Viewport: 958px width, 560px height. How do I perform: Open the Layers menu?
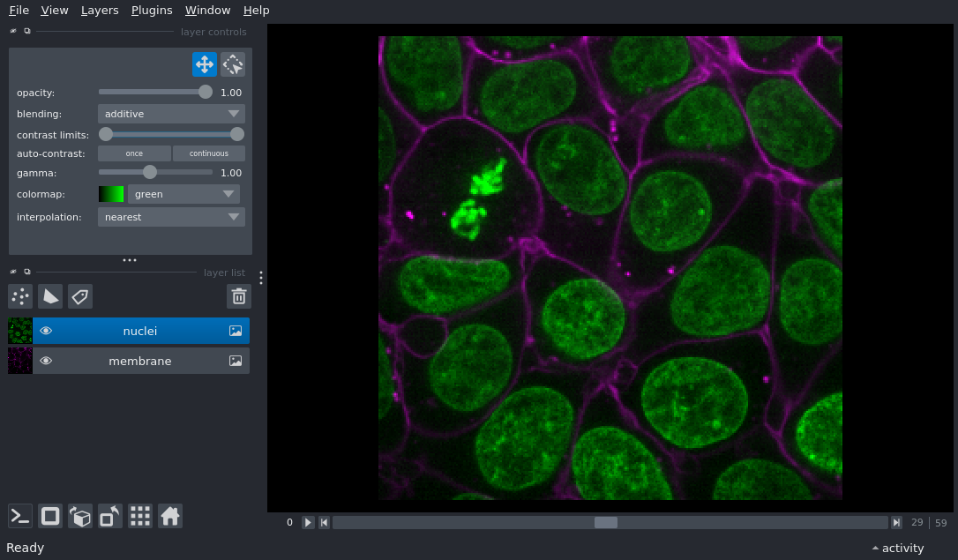tap(100, 10)
